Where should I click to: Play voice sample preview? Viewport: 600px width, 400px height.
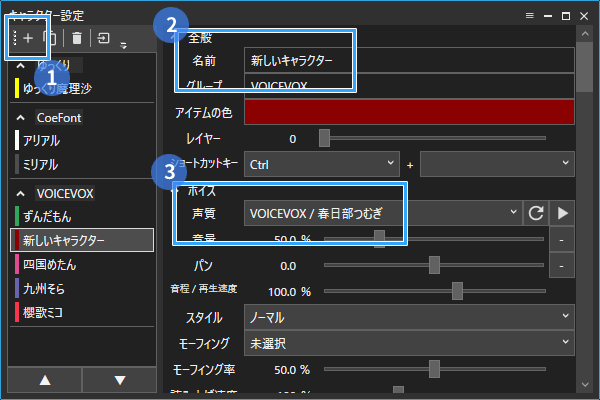click(562, 213)
